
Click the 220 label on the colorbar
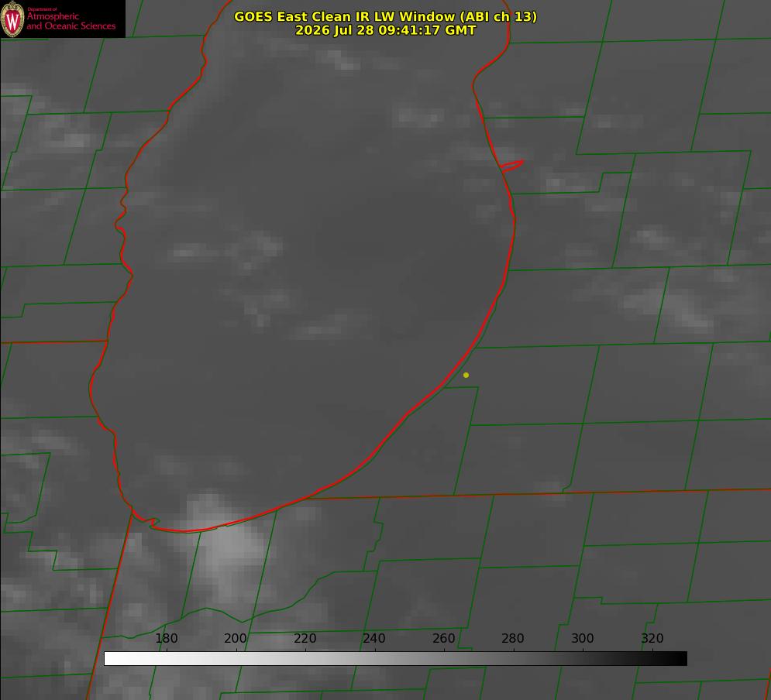pos(305,638)
